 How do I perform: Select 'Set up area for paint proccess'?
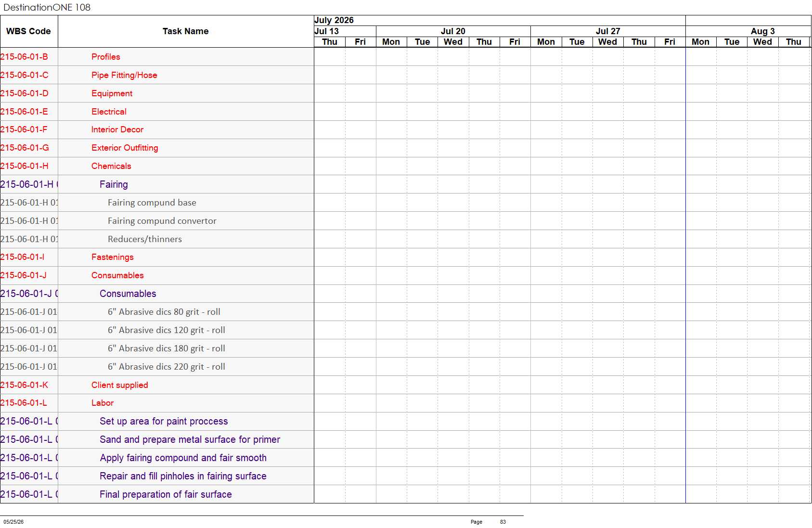(164, 421)
